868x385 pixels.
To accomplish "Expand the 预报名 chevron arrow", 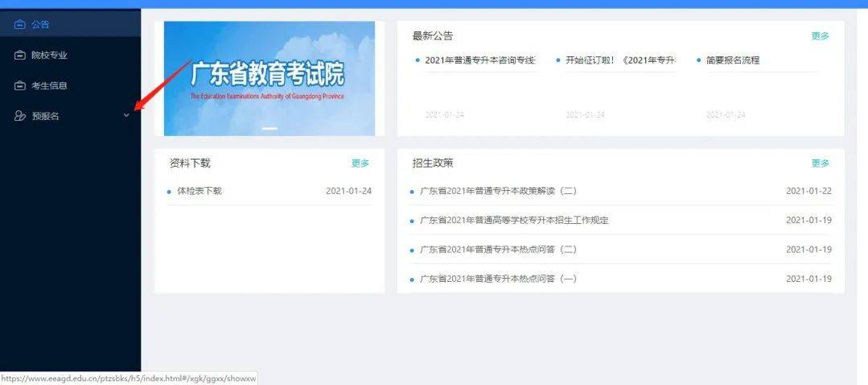I will (126, 116).
